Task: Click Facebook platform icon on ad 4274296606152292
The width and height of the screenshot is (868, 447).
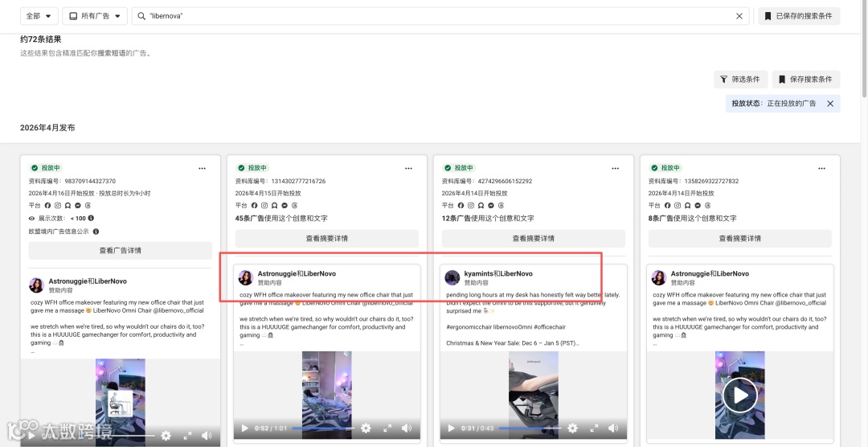Action: [461, 206]
